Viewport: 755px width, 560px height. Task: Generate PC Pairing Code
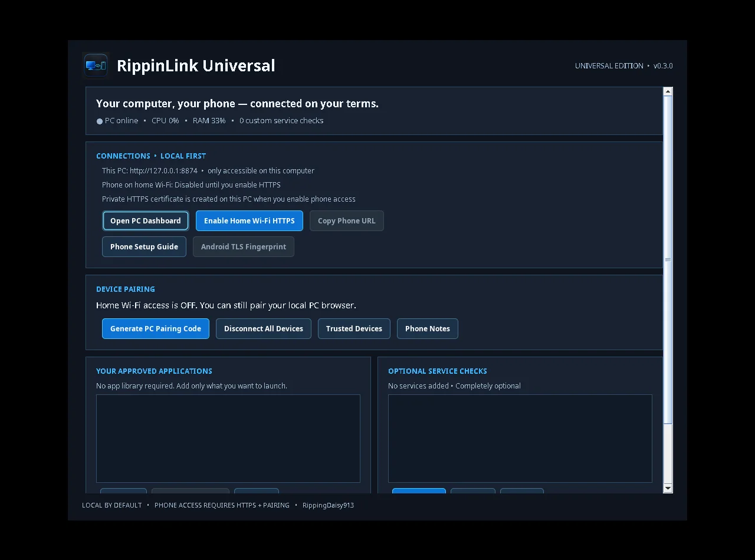point(156,329)
